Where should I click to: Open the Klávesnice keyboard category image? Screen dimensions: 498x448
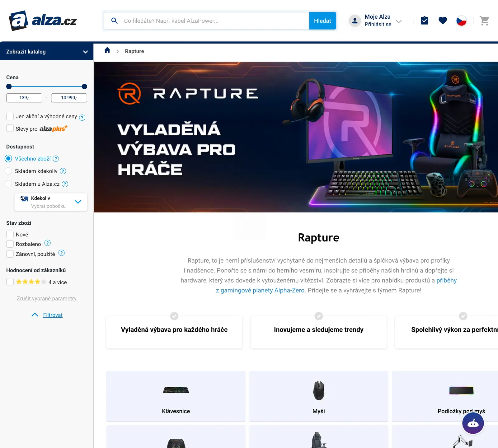(176, 390)
